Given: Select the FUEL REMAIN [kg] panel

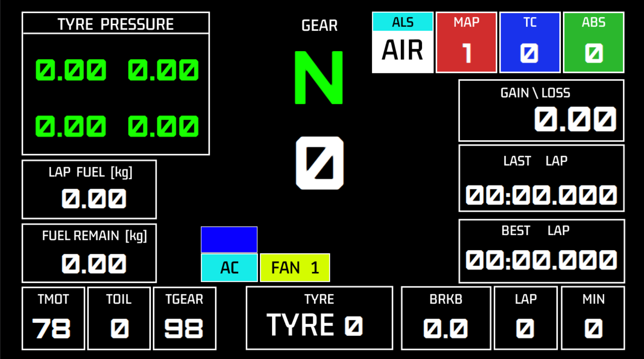Looking at the screenshot, I should (89, 253).
